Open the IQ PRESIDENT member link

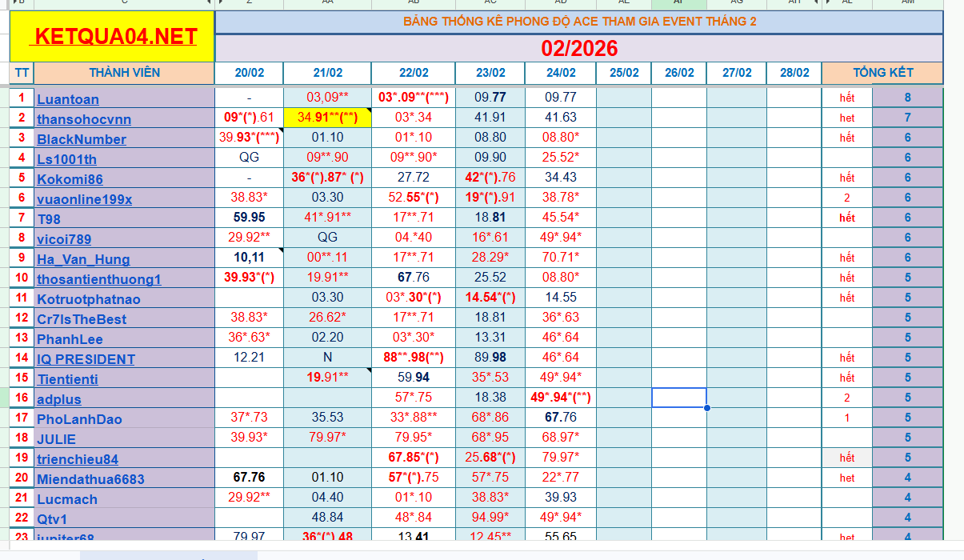pyautogui.click(x=86, y=359)
